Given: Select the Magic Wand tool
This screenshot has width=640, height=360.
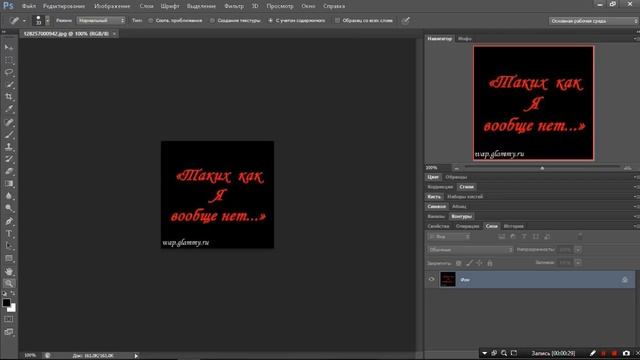Looking at the screenshot, I should pyautogui.click(x=9, y=85).
